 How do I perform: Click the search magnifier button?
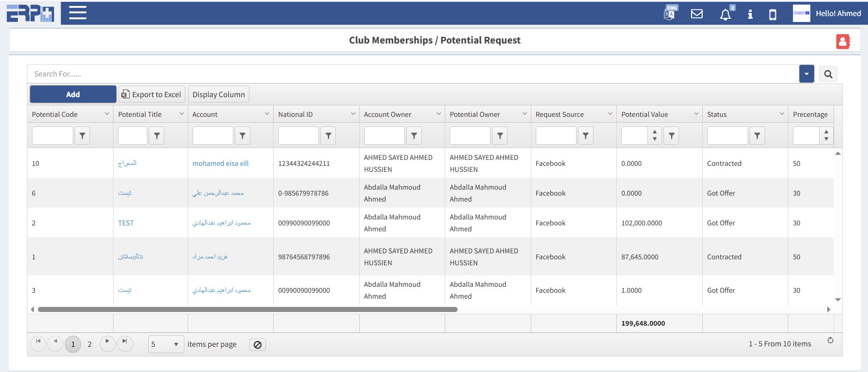(x=828, y=74)
